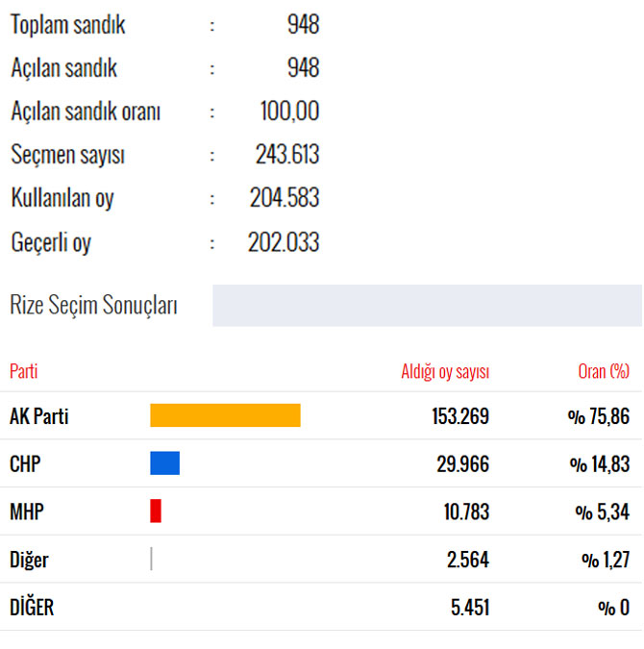Click the CHP percentage % 14,83
The height and width of the screenshot is (649, 644).
pyautogui.click(x=599, y=464)
